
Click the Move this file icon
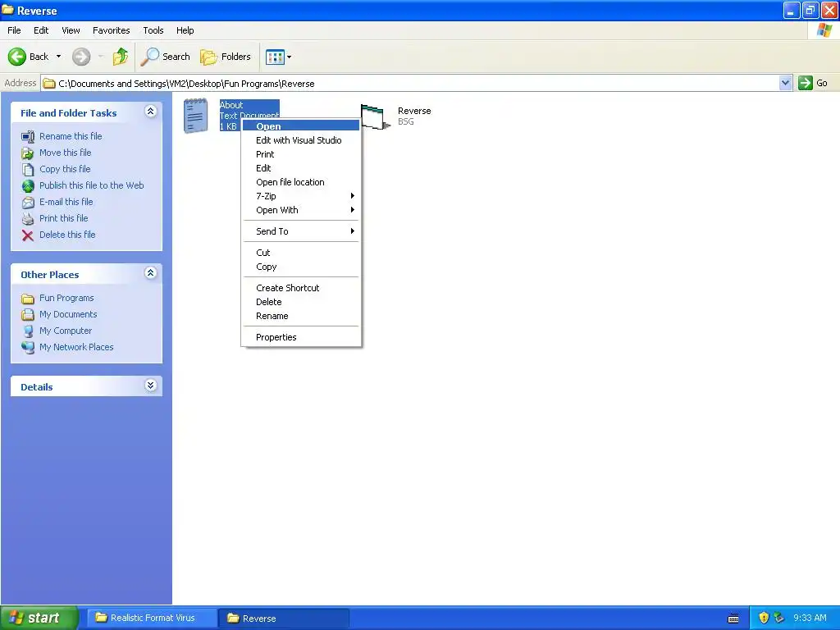pyautogui.click(x=28, y=153)
